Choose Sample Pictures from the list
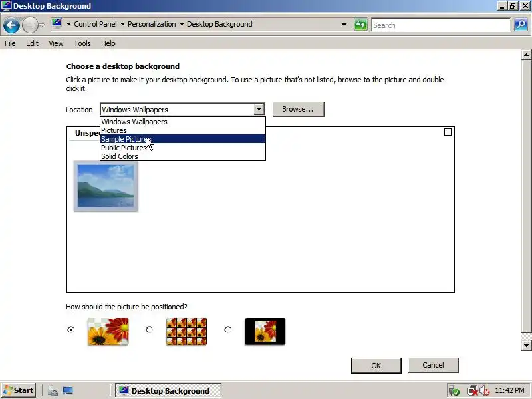 182,139
